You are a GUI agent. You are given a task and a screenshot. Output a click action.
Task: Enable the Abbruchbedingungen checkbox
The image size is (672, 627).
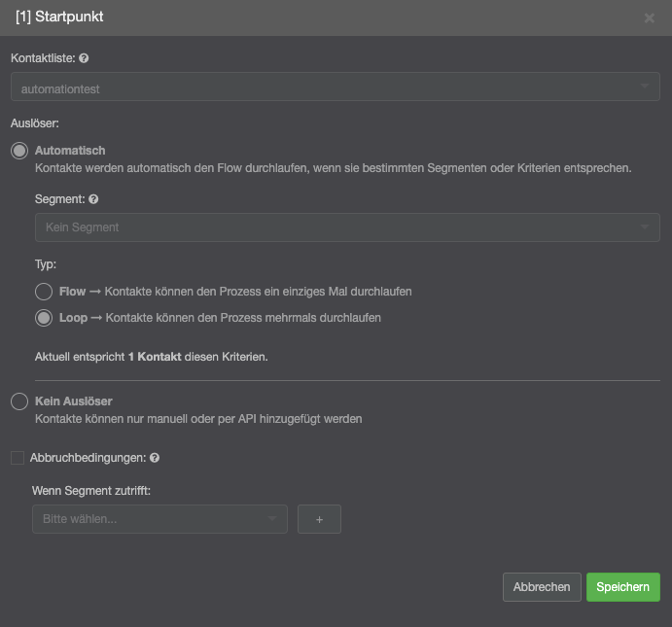click(x=18, y=458)
